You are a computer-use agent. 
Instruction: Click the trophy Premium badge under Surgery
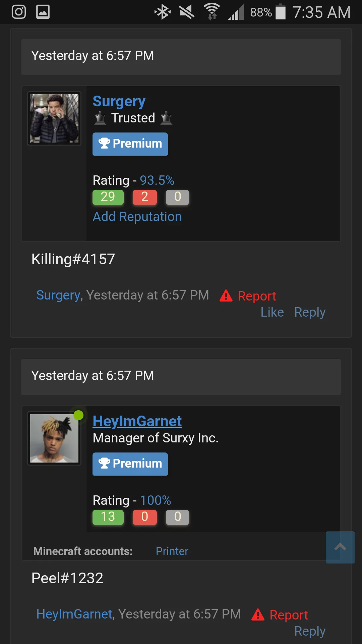click(130, 144)
